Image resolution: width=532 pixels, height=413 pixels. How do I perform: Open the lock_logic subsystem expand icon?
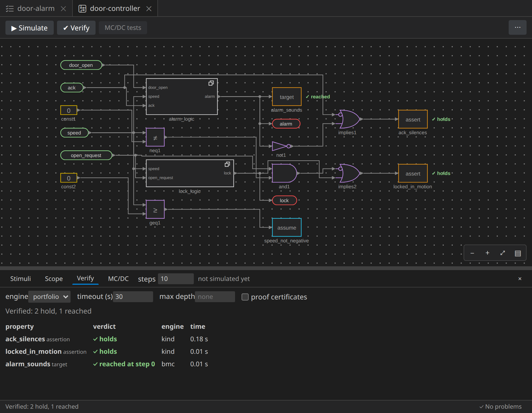(x=227, y=164)
